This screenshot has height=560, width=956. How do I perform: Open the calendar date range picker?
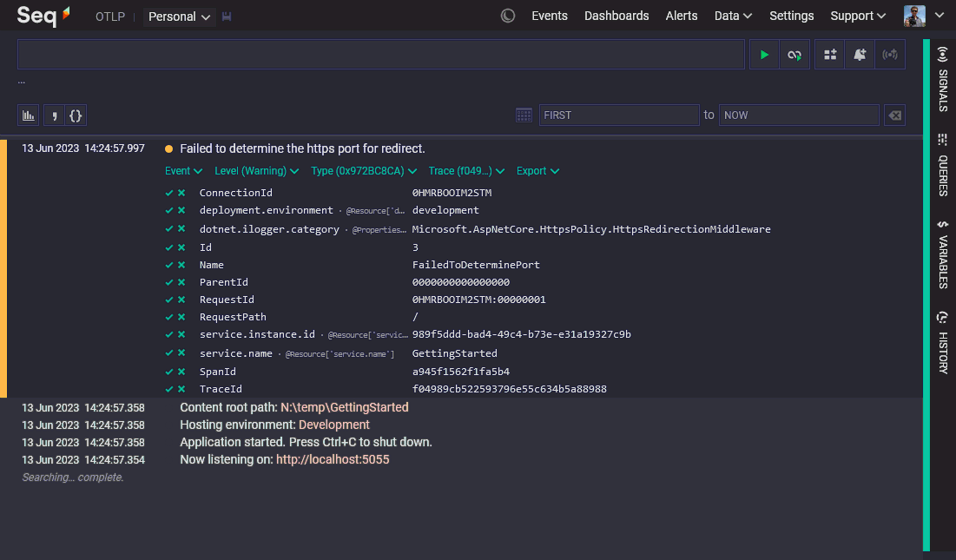coord(524,115)
